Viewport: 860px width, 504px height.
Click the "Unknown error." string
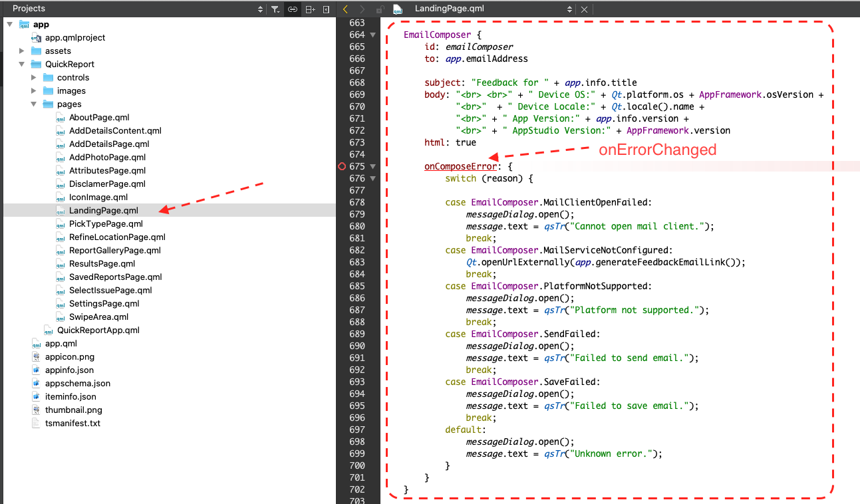pyautogui.click(x=611, y=453)
